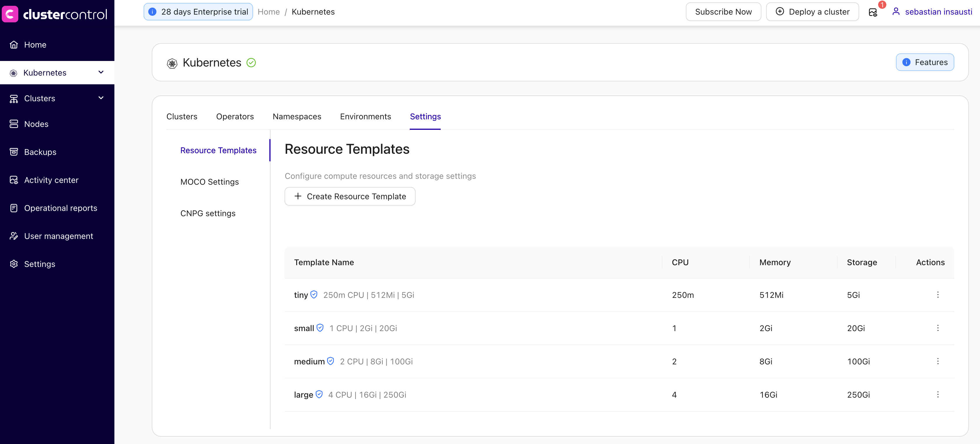The image size is (980, 444).
Task: Open the Environments tab
Action: tap(365, 117)
